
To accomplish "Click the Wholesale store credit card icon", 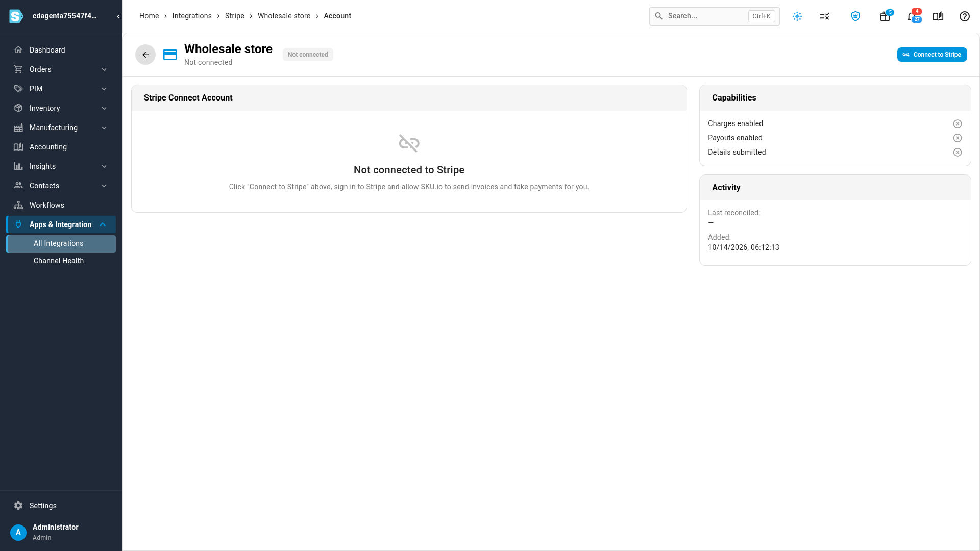I will click(x=170, y=55).
